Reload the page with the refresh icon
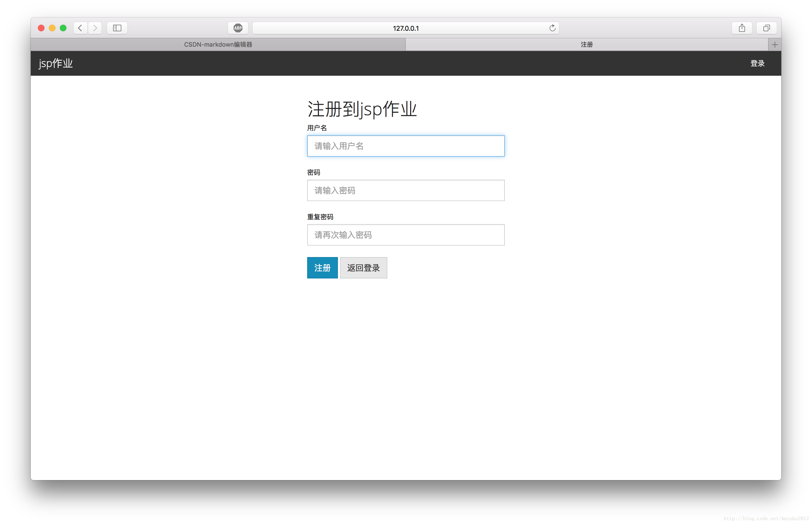Image resolution: width=812 pixels, height=524 pixels. click(x=552, y=28)
